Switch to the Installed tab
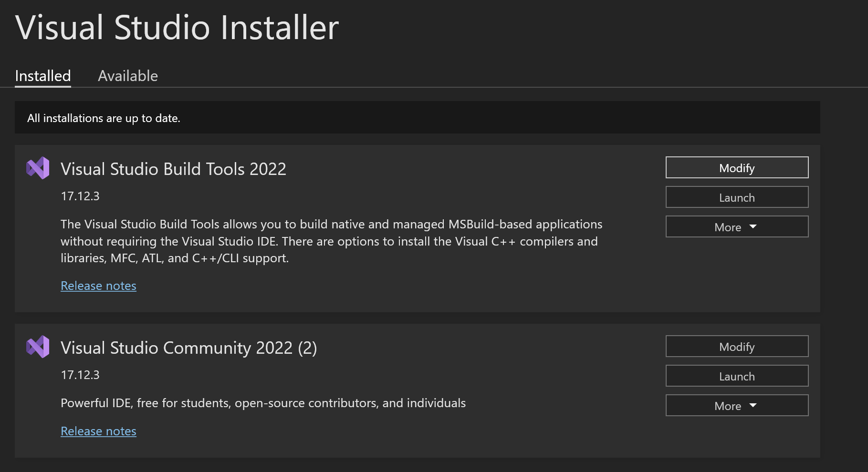868x472 pixels. [x=43, y=76]
